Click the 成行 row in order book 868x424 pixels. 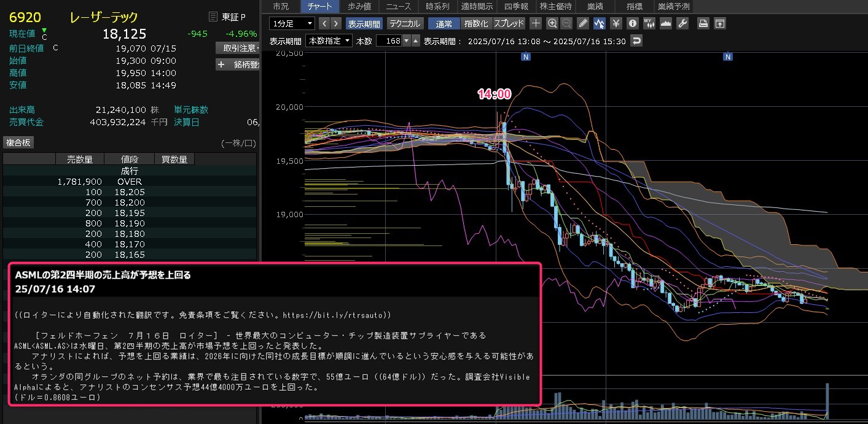click(130, 171)
